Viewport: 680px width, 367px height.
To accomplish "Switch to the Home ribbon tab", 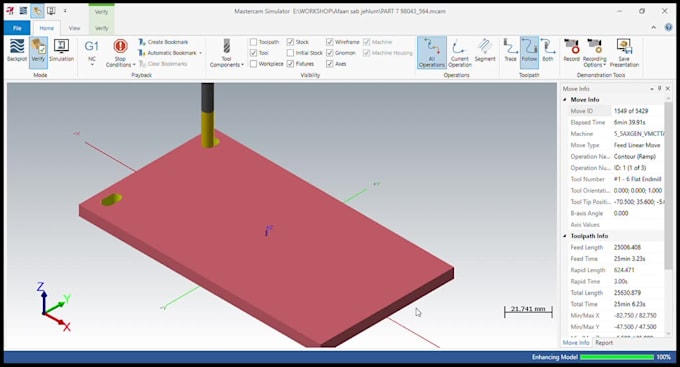I will click(x=46, y=28).
